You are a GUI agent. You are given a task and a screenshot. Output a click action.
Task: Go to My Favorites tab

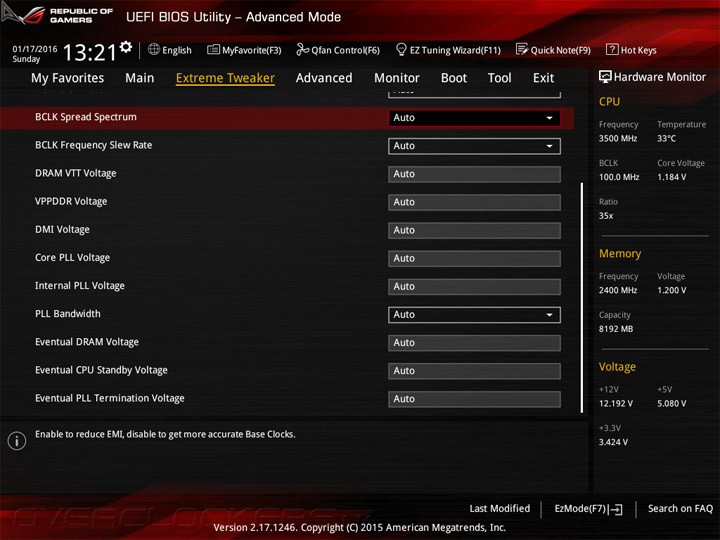68,78
